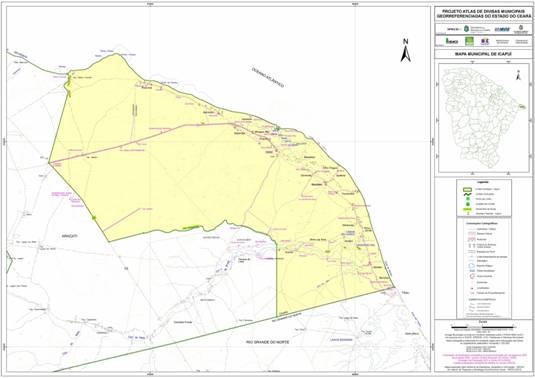Click the 'PROJETO ATLAS DE DIVISAS MUNICIPAIS' header title
Image resolution: width=535 pixels, height=378 pixels.
pos(483,11)
